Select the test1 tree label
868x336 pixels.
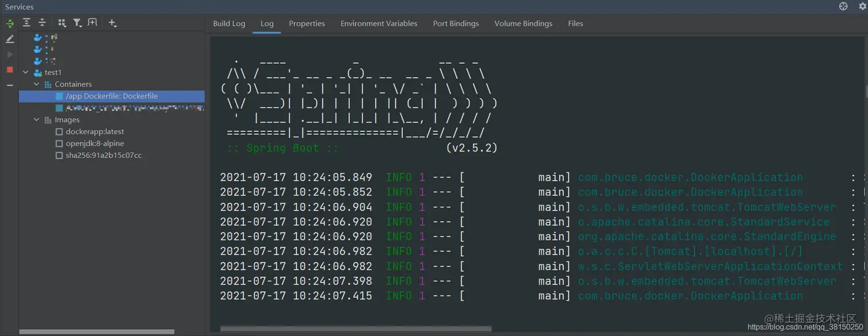coord(53,72)
